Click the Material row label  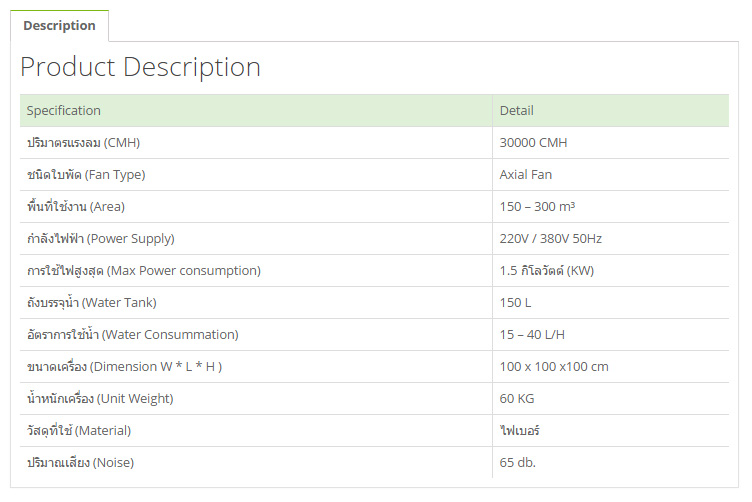point(79,431)
